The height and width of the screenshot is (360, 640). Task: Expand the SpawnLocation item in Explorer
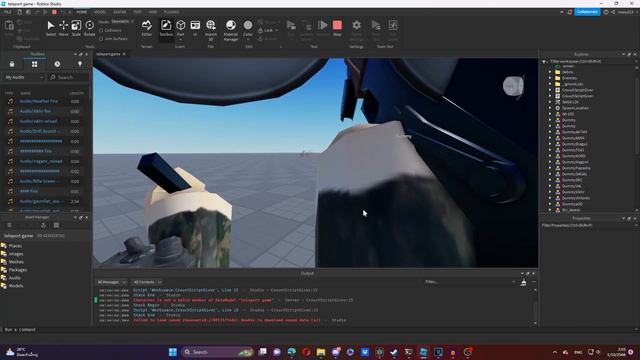(550, 108)
